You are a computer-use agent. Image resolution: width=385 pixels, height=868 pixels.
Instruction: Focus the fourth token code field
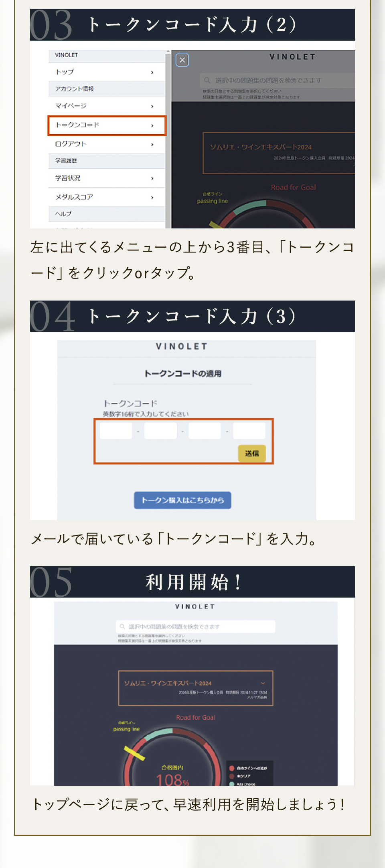pos(249,431)
